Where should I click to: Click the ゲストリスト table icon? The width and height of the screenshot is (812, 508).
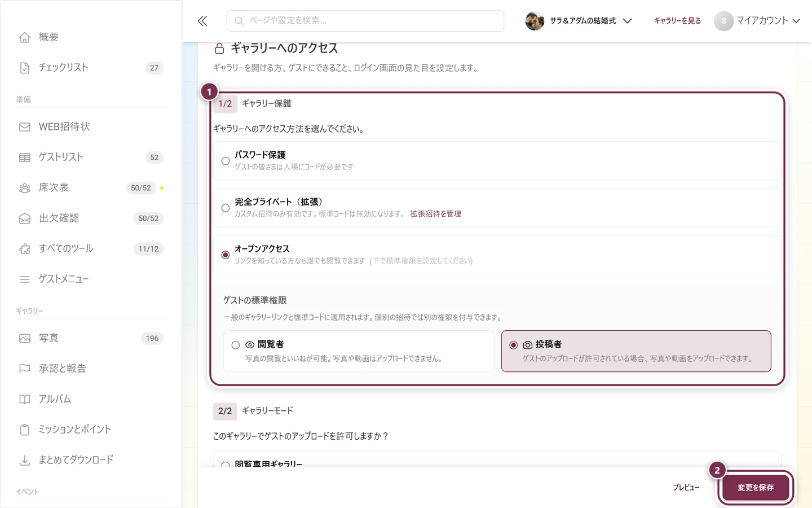25,157
